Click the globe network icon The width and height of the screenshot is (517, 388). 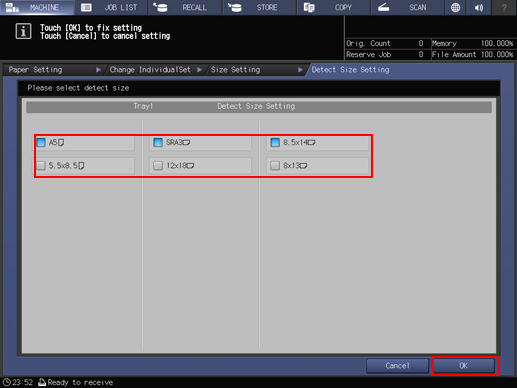pos(455,7)
